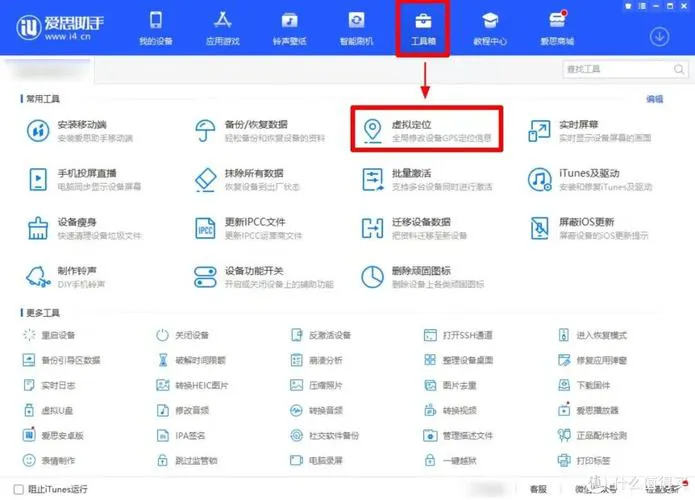
Task: Open 爱思安卓版 tool
Action: [53, 435]
